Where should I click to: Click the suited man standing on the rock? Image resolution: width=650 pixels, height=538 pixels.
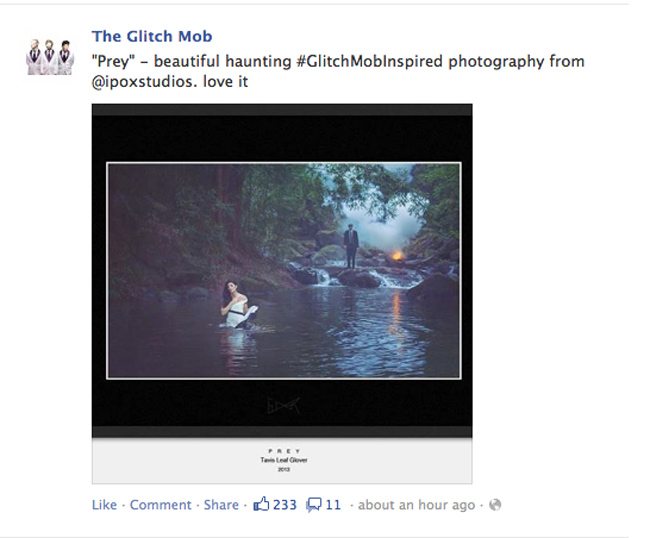tap(351, 246)
